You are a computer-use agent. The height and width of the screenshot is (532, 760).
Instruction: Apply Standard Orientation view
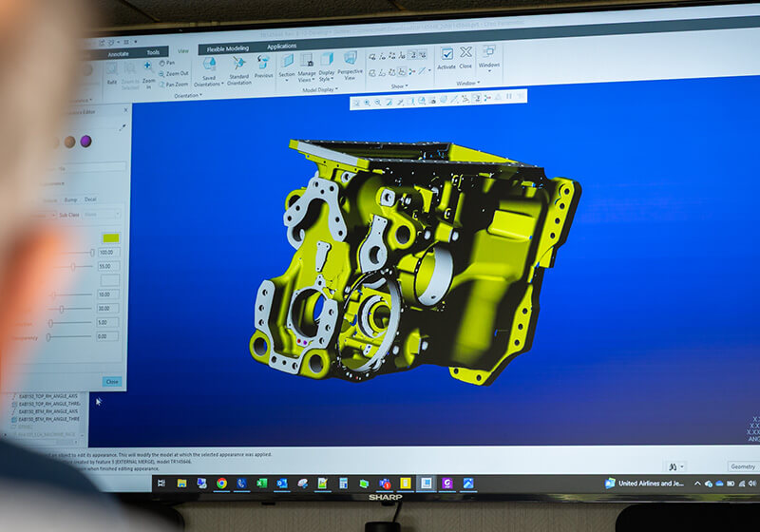[x=239, y=70]
